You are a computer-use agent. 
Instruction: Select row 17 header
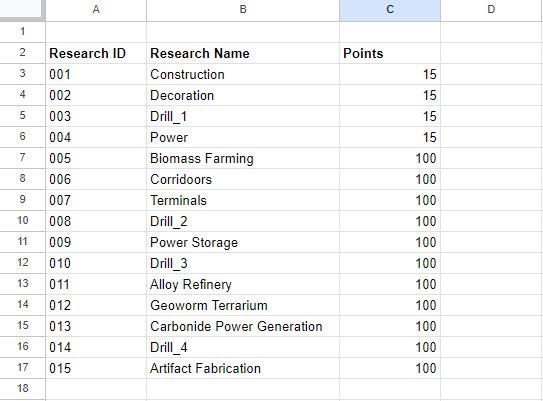coord(23,368)
